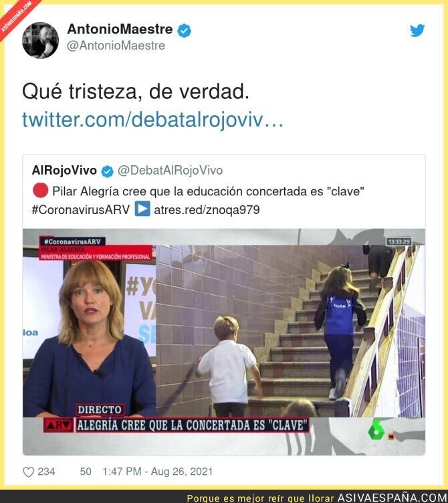
Task: Click the ARV logo in the banner
Action: pyautogui.click(x=58, y=425)
